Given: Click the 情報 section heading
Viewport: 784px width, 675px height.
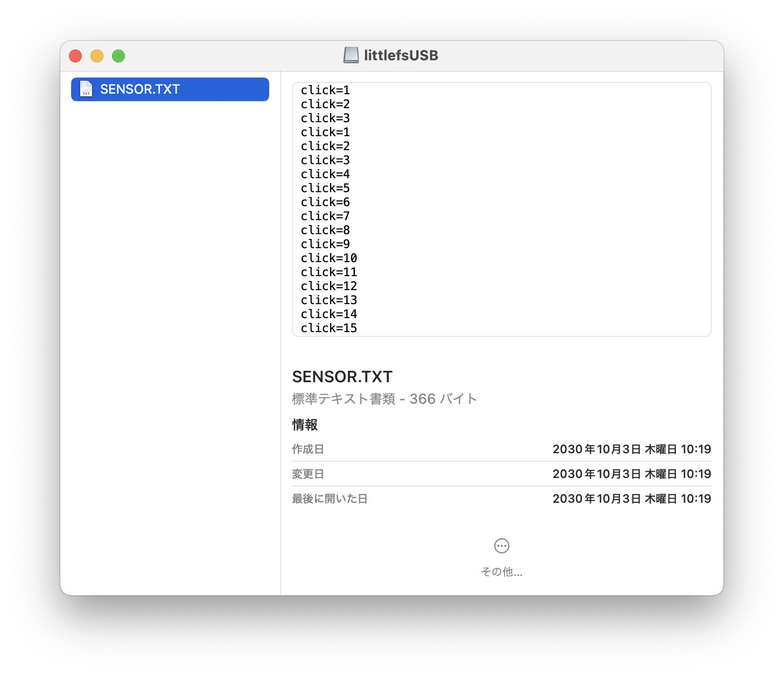Looking at the screenshot, I should click(x=304, y=425).
